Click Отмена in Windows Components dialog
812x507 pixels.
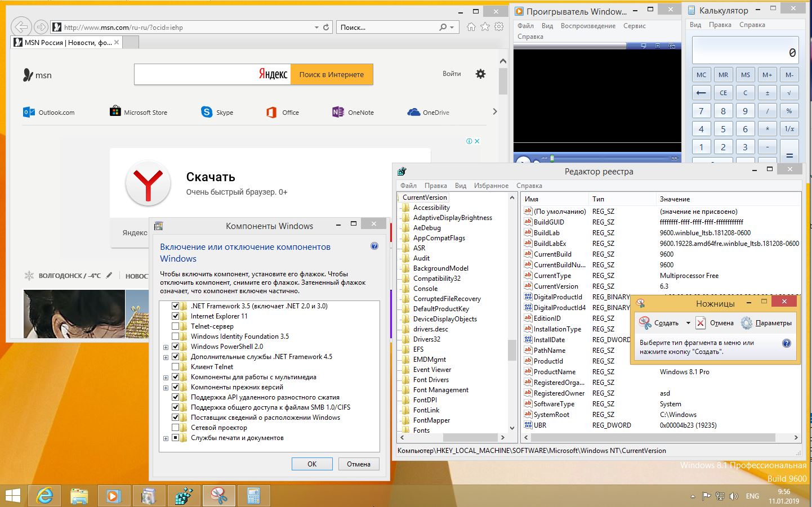(x=359, y=464)
